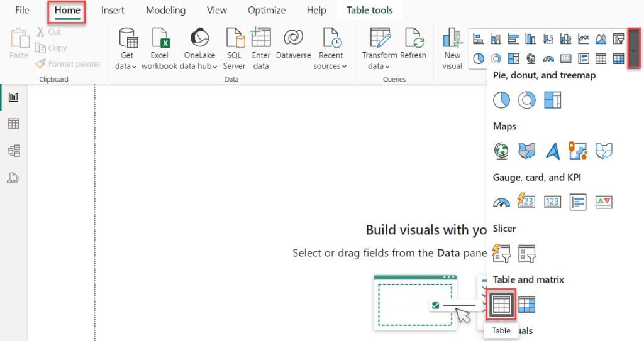This screenshot has width=644, height=341.
Task: Open the Help tab
Action: (x=316, y=10)
